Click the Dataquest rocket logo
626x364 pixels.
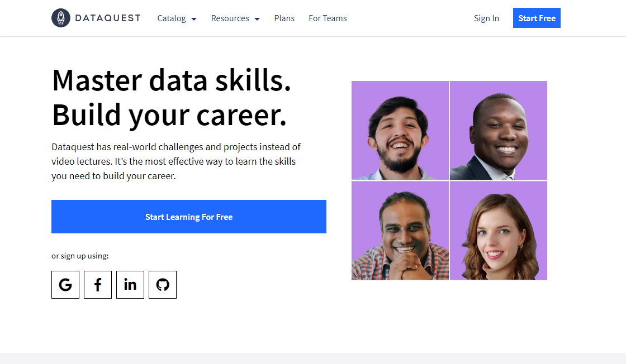pos(60,17)
